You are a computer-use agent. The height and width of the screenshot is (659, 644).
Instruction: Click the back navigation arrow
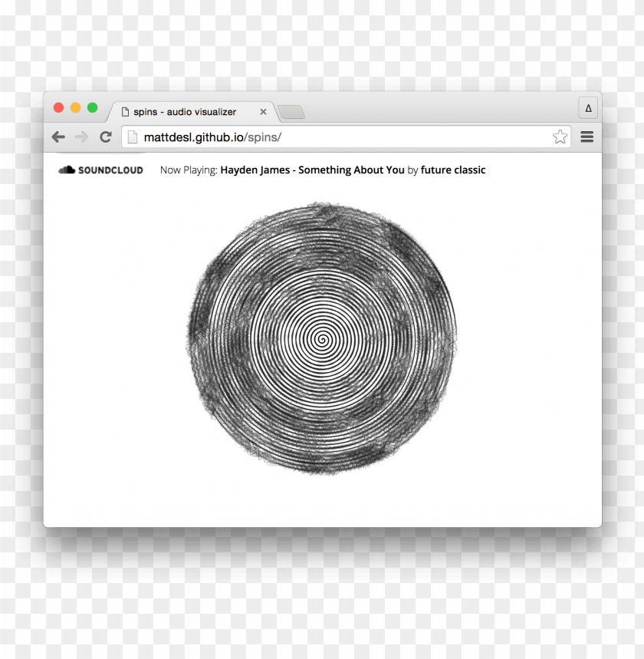[x=58, y=137]
